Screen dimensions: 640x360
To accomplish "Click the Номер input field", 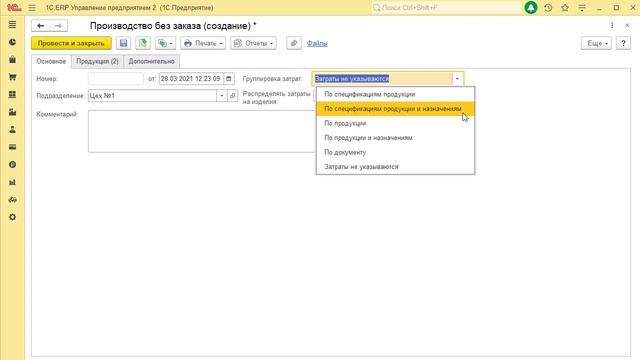I will 116,78.
